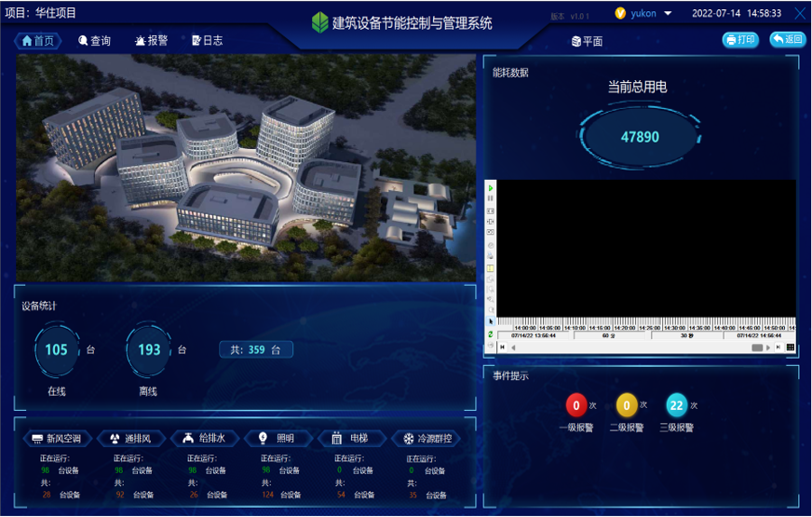
Task: Select the 新风空调 fresh air category
Action: click(57, 439)
